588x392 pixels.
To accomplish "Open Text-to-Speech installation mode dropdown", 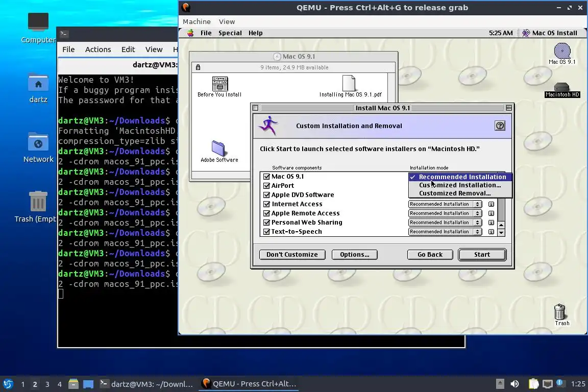I will coord(445,232).
